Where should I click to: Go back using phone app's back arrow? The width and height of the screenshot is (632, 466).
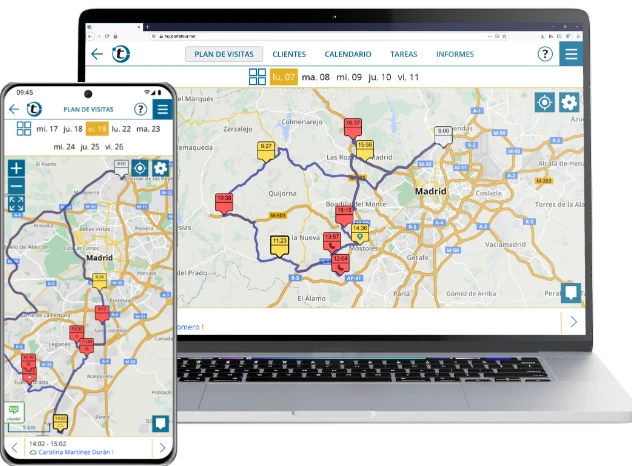(14, 109)
